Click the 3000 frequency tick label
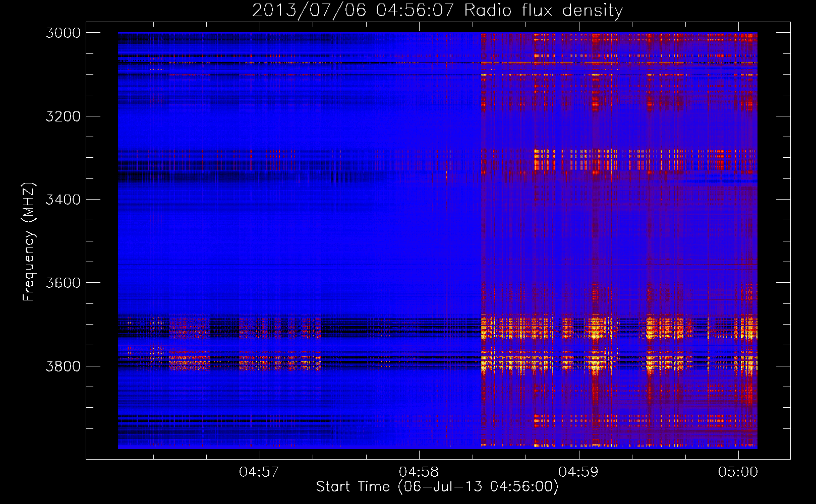The image size is (816, 504). [x=63, y=33]
